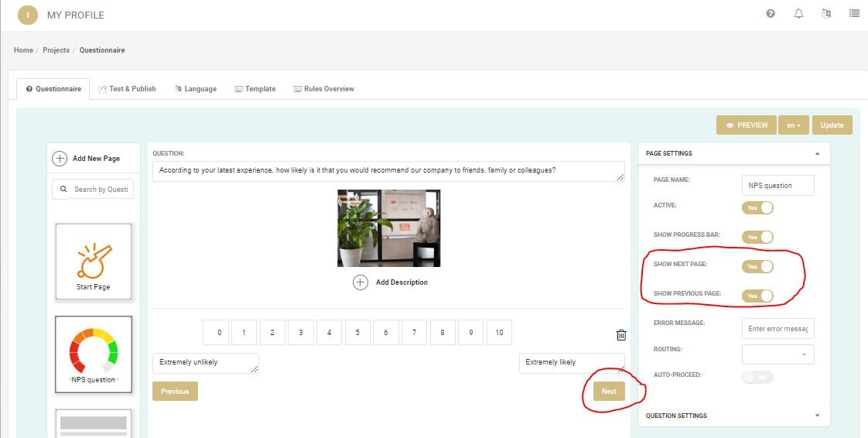The width and height of the screenshot is (868, 438).
Task: Select the NPS question page thumbnail
Action: coord(93,354)
